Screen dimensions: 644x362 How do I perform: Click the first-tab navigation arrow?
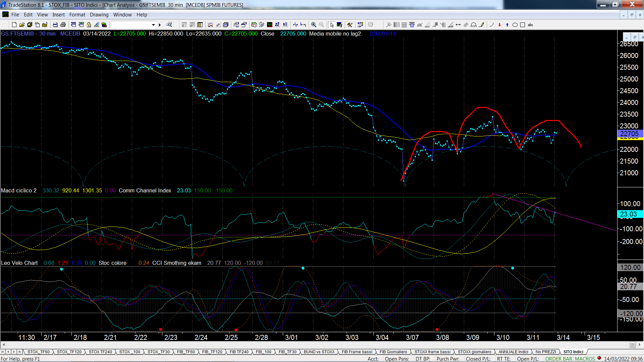[x=3, y=352]
